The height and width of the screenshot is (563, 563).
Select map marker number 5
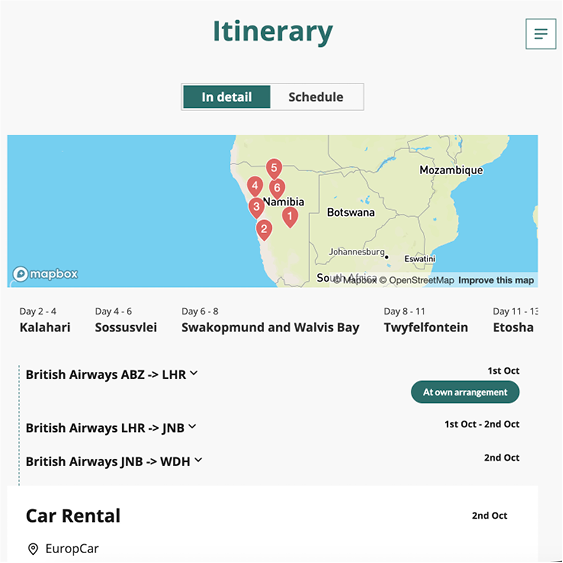(274, 169)
